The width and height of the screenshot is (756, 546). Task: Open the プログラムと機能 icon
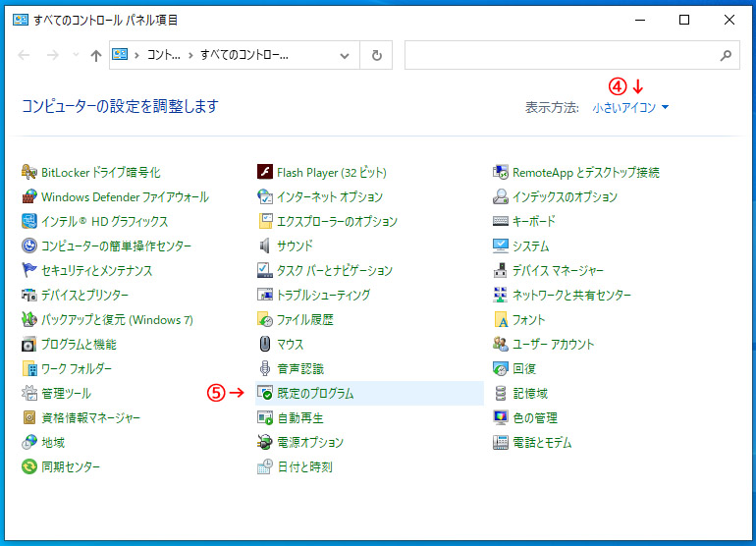click(x=29, y=344)
